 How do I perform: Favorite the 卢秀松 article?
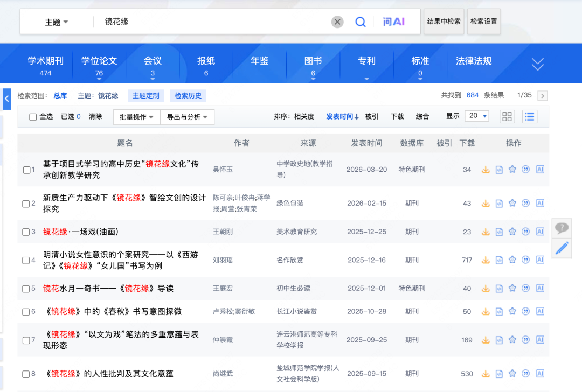(x=512, y=312)
